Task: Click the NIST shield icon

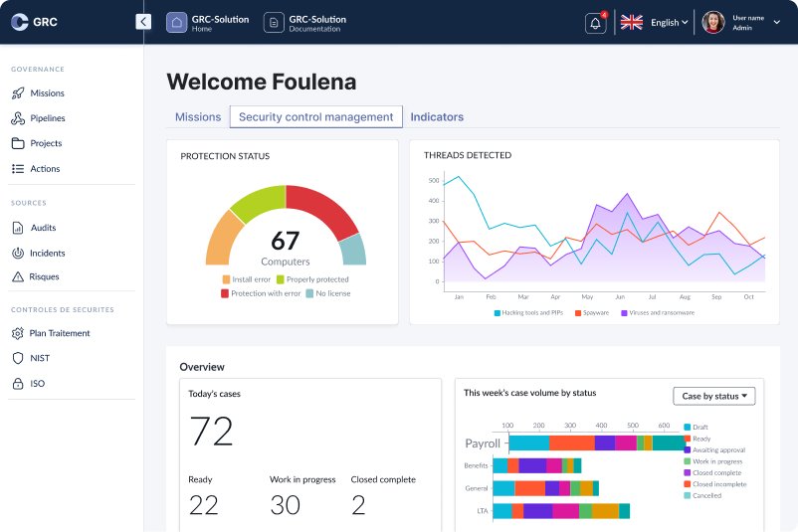Action: click(18, 358)
